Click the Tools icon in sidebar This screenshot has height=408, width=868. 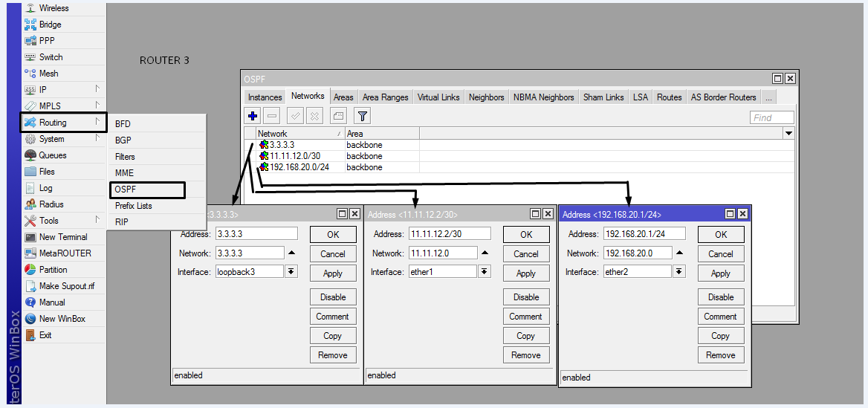click(30, 221)
